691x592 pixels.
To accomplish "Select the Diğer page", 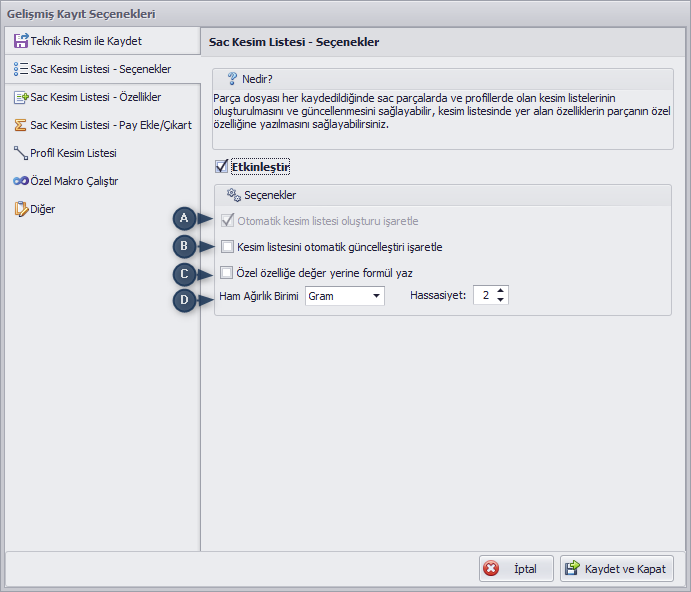I will tap(103, 209).
